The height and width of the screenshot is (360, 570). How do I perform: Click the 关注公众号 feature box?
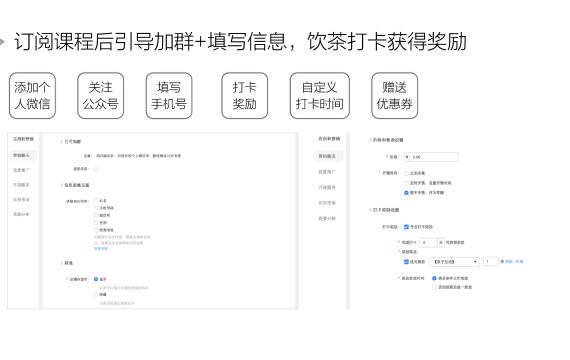101,95
